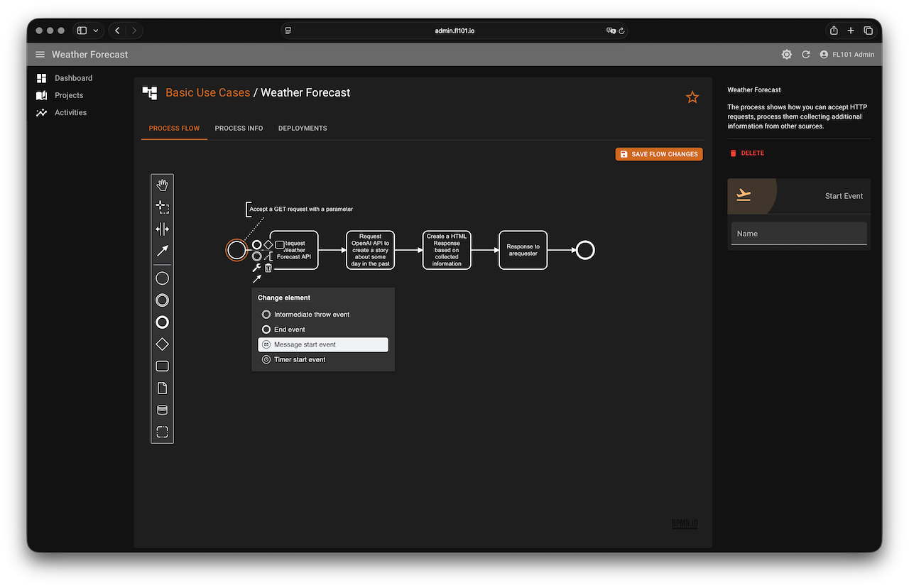This screenshot has width=909, height=588.
Task: Toggle the hamburger navigation menu
Action: click(x=40, y=55)
